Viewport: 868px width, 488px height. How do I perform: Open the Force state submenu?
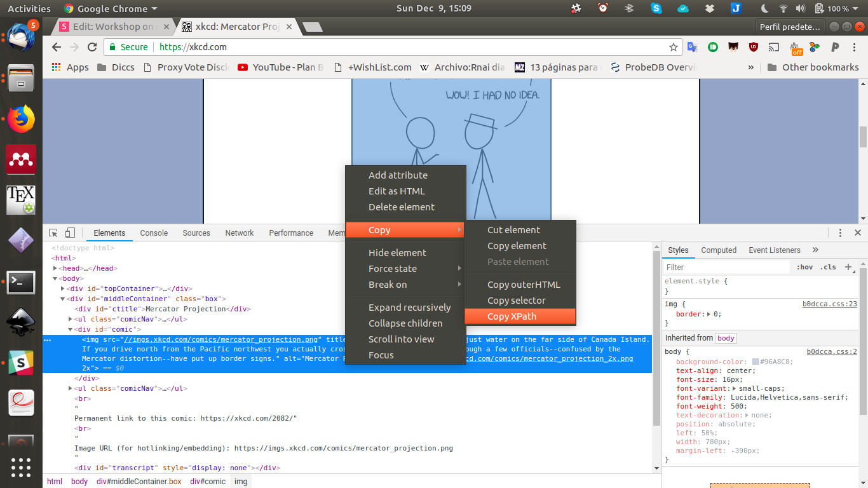point(405,269)
